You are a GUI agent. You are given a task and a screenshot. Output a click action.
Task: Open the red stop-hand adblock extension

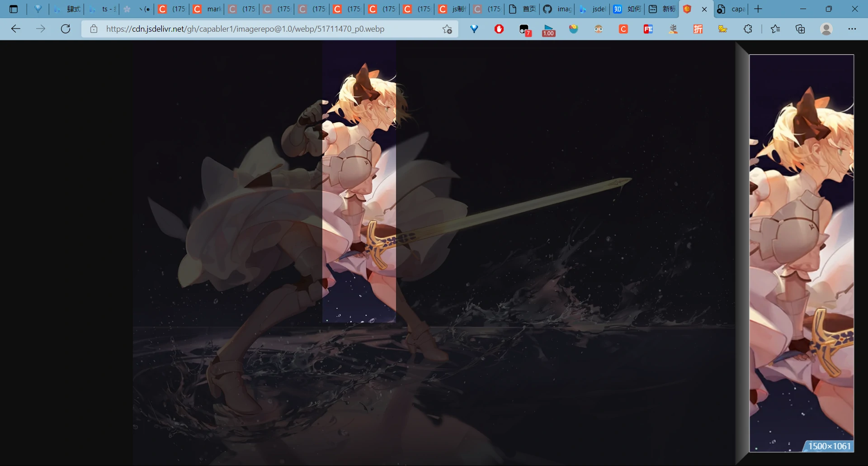(499, 29)
